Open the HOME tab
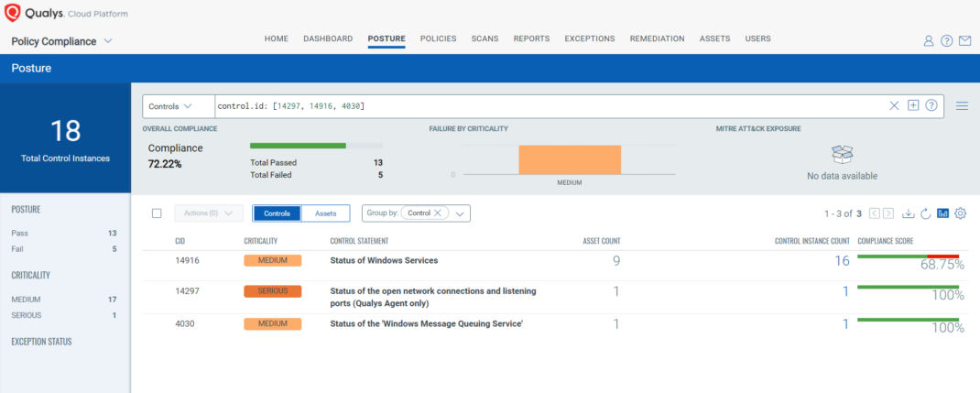 pyautogui.click(x=277, y=38)
